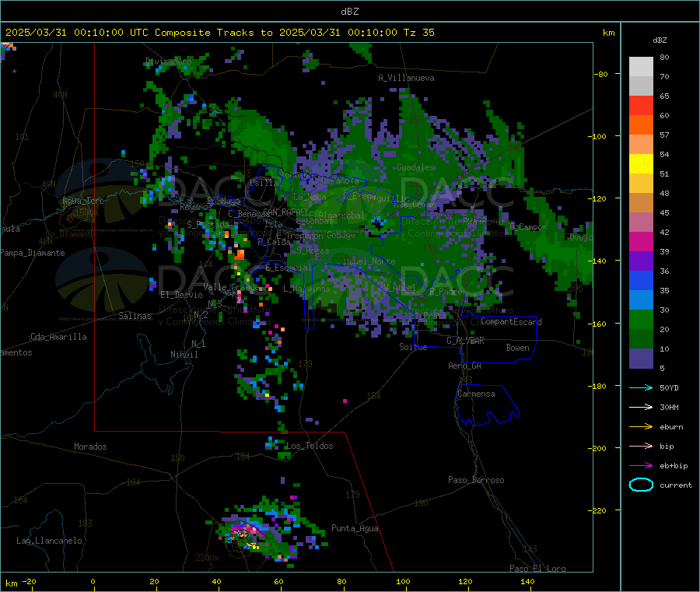Click the Salinas place label
700x592 pixels.
pyautogui.click(x=135, y=316)
